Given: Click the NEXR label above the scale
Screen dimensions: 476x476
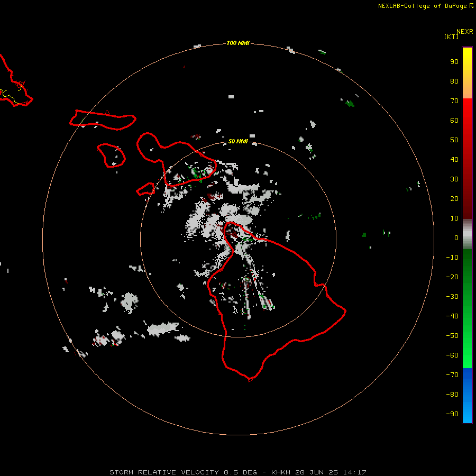Looking at the screenshot, I should (464, 32).
